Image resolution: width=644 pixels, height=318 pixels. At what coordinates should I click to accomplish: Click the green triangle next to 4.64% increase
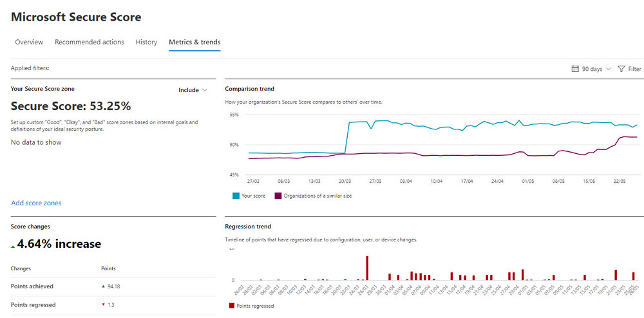coord(13,246)
